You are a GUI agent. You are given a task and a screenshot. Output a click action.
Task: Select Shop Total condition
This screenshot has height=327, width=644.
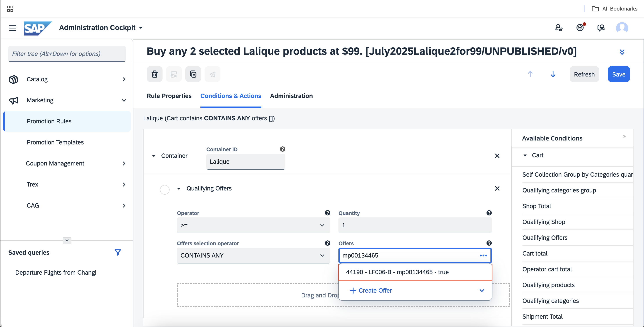coord(536,206)
